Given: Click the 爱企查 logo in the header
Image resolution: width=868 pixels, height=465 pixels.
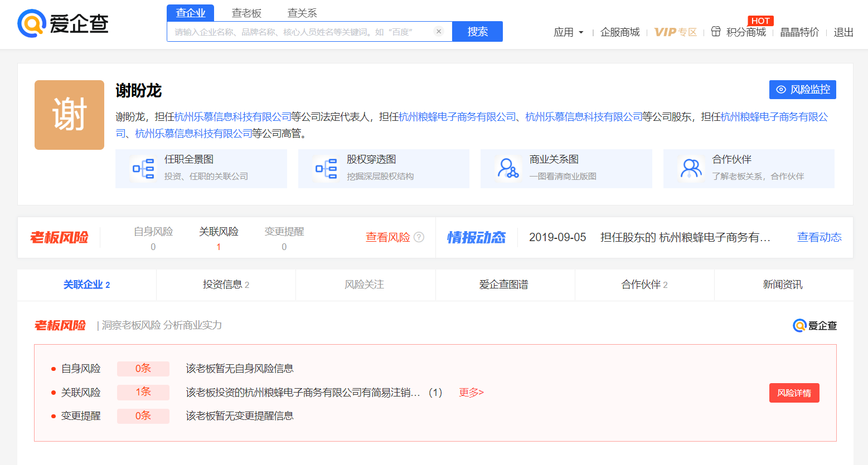Looking at the screenshot, I should tap(63, 23).
